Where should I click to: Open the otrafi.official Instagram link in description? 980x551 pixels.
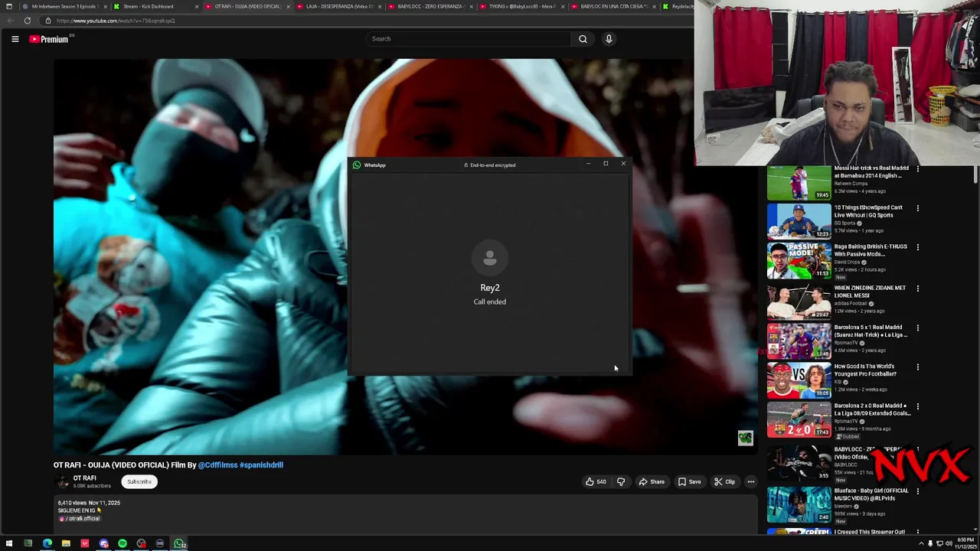pyautogui.click(x=80, y=519)
